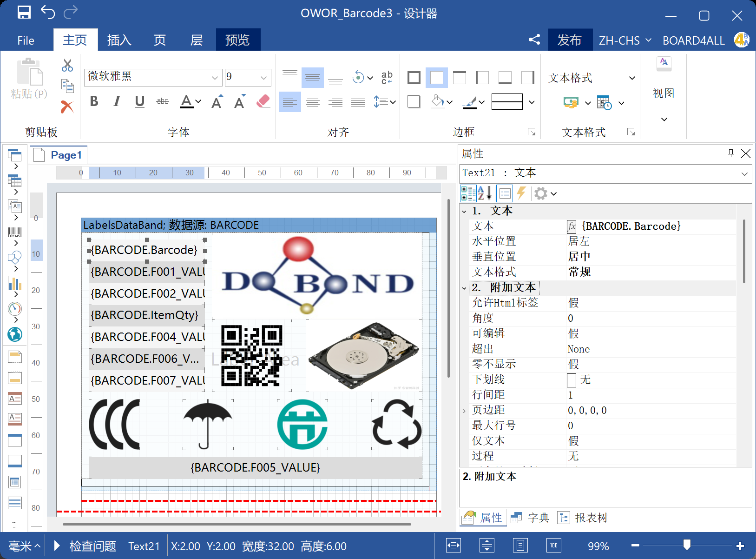Click the Save icon in title bar
The height and width of the screenshot is (559, 756).
point(24,13)
